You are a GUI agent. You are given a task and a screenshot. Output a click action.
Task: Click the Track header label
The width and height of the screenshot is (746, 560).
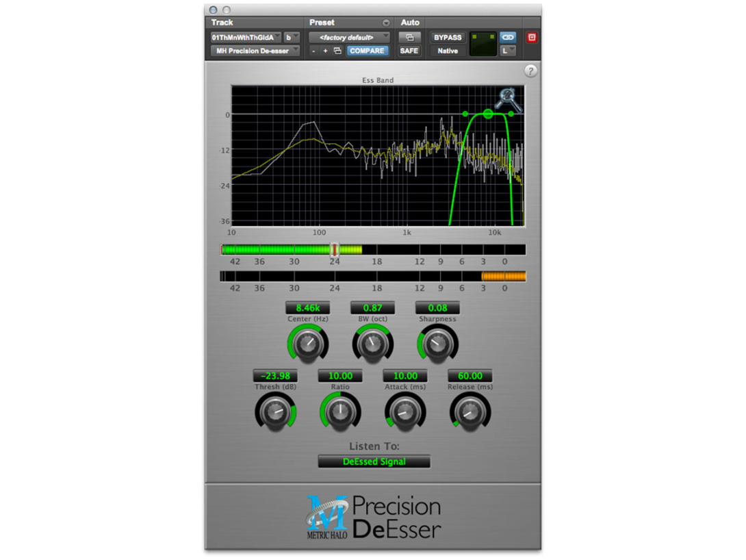tap(222, 23)
